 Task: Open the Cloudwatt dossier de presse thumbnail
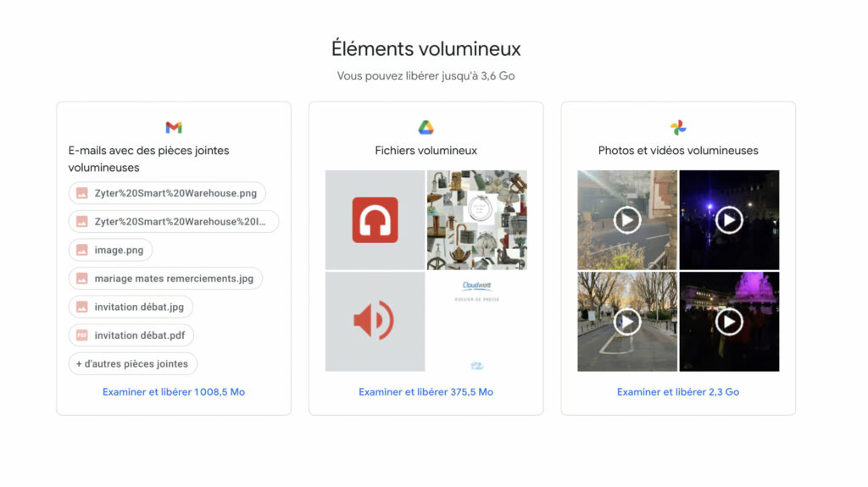click(476, 322)
